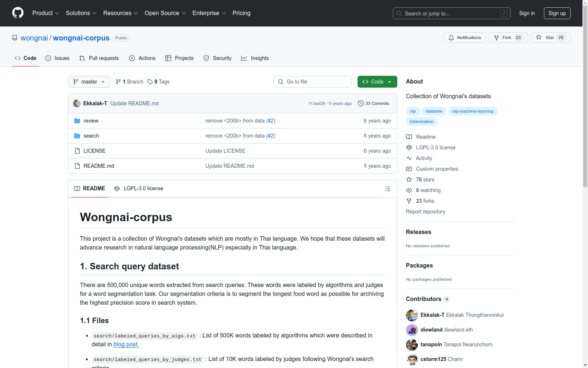Viewport: 588px width, 368px height.
Task: Switch to the Insights tab
Action: (x=255, y=58)
